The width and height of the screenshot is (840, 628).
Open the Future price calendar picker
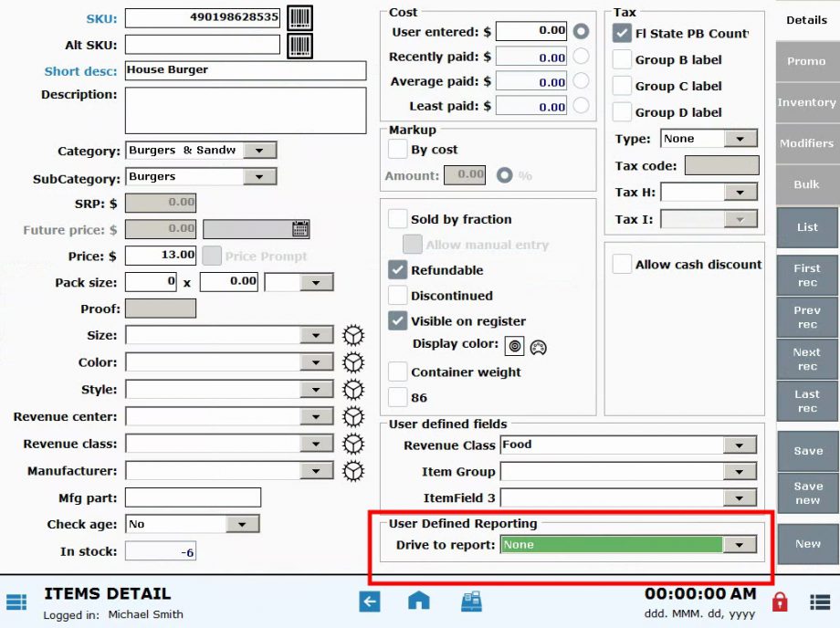pyautogui.click(x=300, y=230)
